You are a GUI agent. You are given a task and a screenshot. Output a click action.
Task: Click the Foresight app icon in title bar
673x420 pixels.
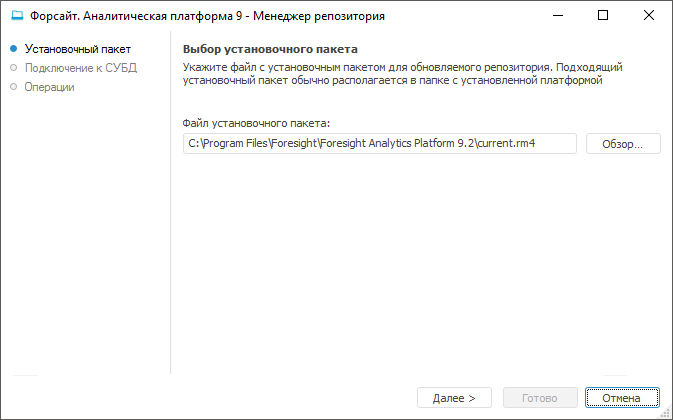tap(16, 16)
